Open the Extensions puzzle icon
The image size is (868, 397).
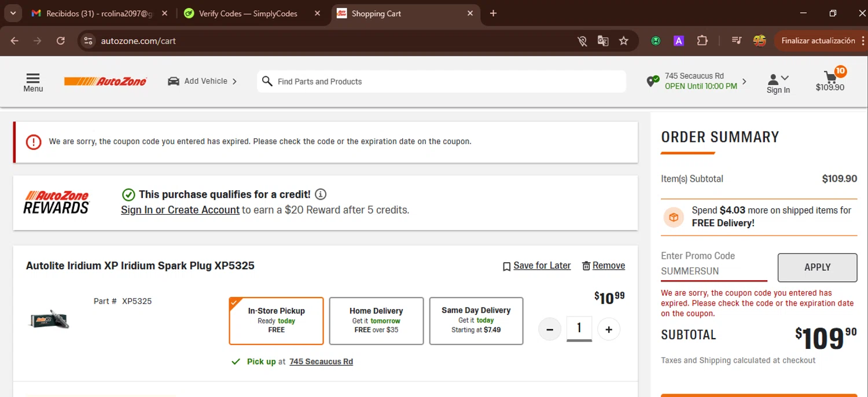pyautogui.click(x=702, y=41)
